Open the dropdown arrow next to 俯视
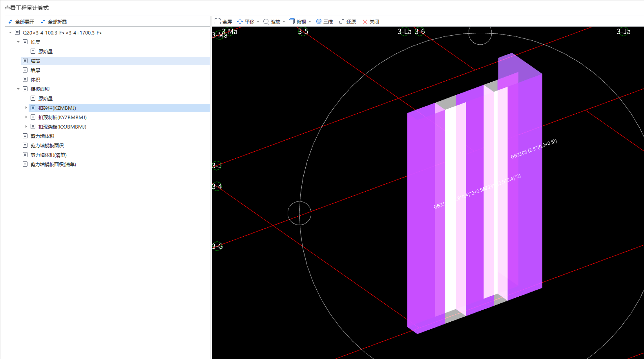This screenshot has height=359, width=644. (x=310, y=22)
